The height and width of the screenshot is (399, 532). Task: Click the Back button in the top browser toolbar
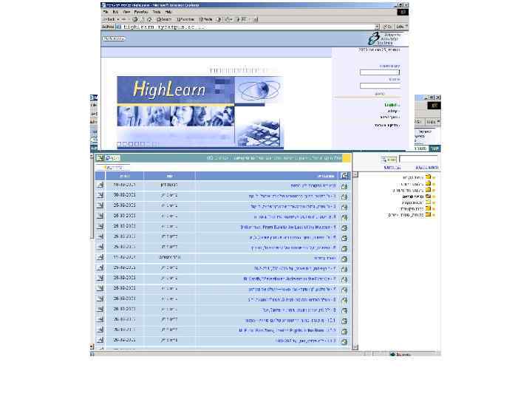click(x=110, y=19)
